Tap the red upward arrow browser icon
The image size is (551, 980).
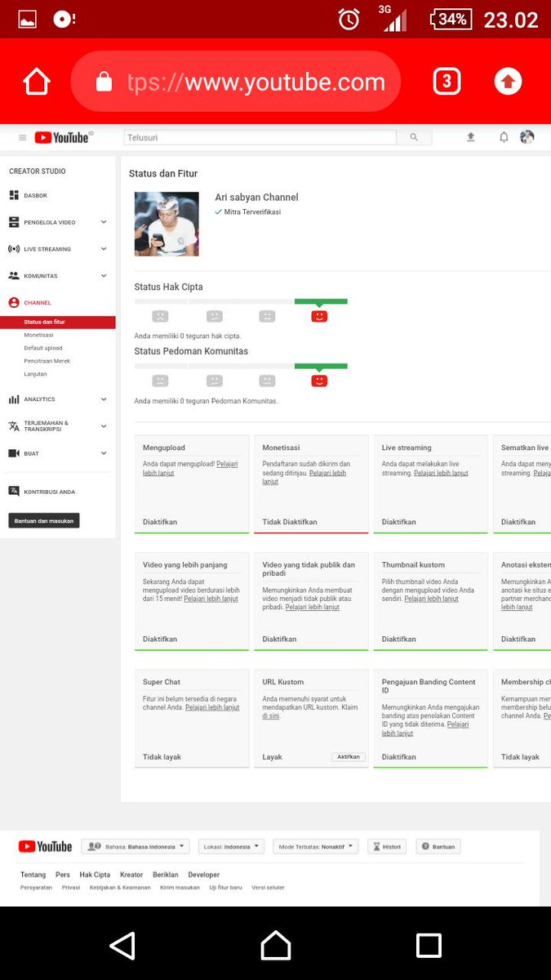click(x=508, y=82)
